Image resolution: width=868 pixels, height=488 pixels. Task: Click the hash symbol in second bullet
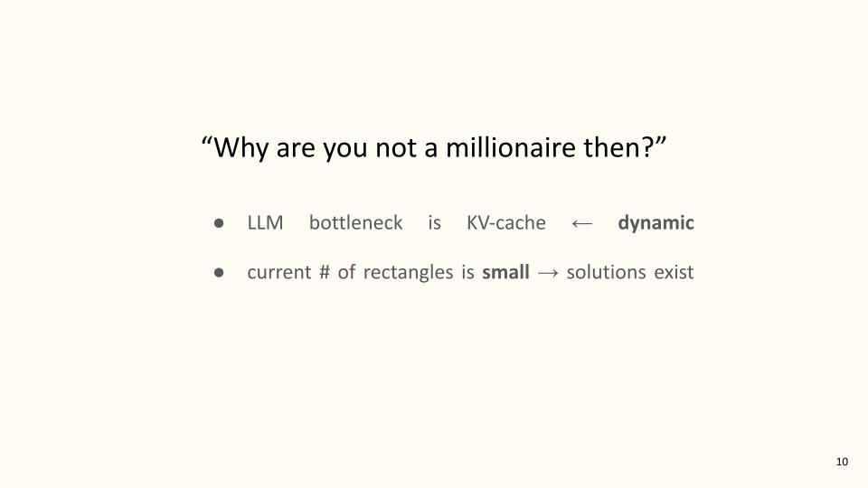click(x=325, y=272)
